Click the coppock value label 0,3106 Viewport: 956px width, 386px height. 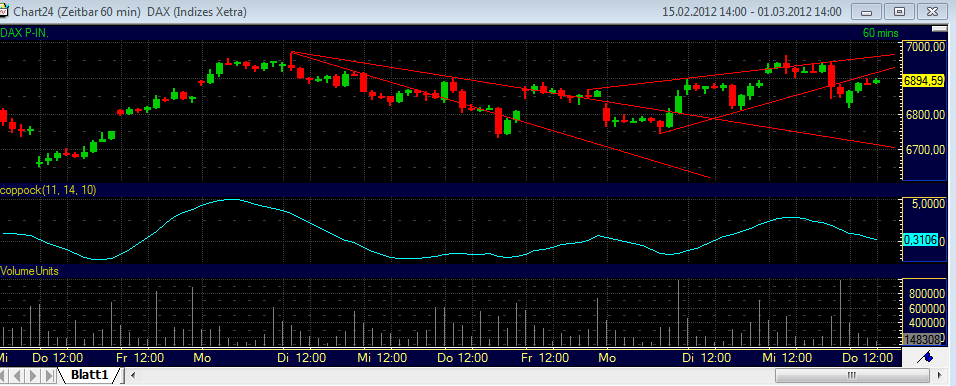pyautogui.click(x=922, y=241)
